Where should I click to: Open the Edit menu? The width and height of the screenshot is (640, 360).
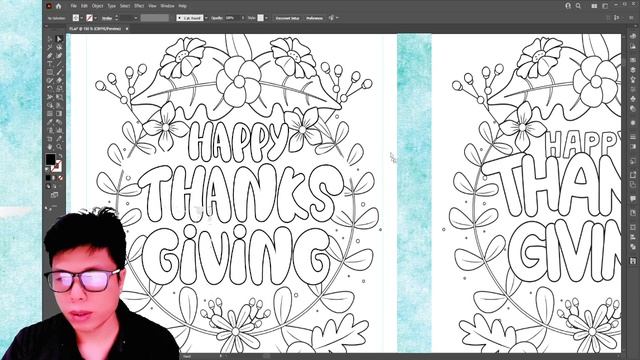pyautogui.click(x=84, y=6)
